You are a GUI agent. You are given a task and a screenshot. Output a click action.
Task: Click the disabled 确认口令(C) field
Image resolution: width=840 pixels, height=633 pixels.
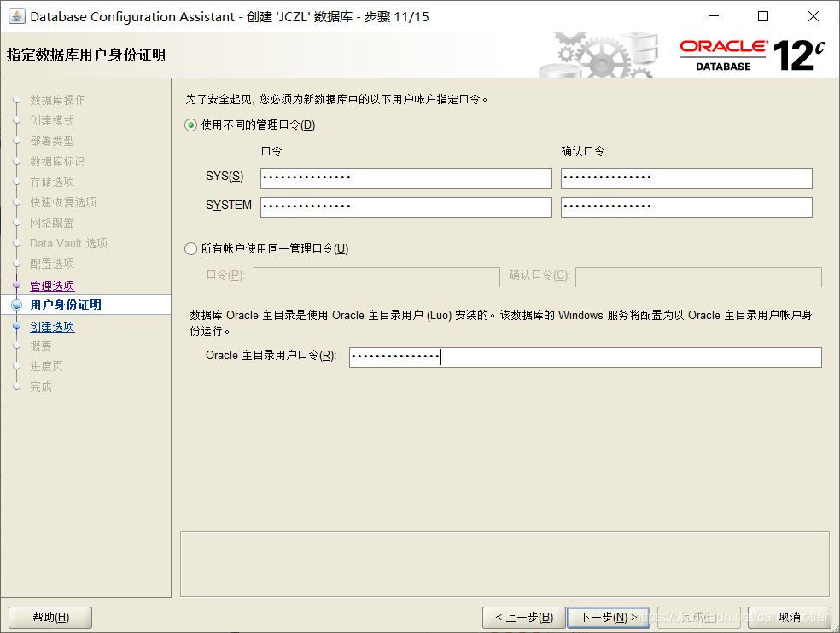[698, 277]
